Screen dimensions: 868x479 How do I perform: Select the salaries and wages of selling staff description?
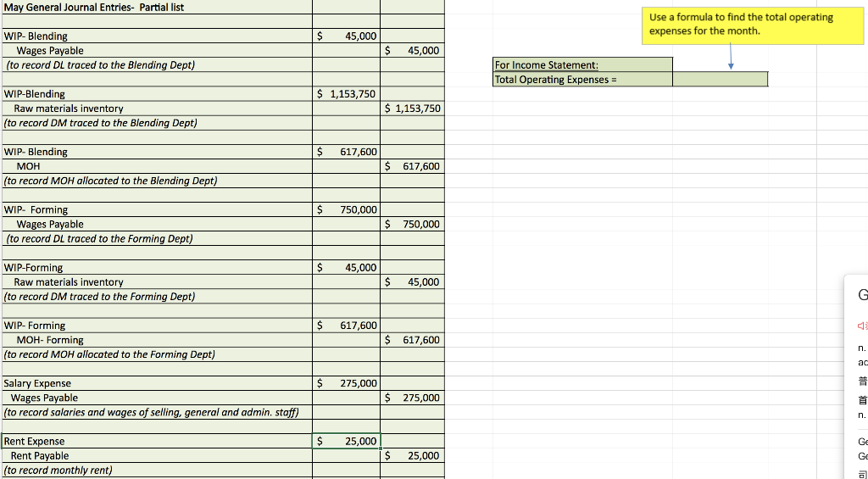(x=151, y=412)
